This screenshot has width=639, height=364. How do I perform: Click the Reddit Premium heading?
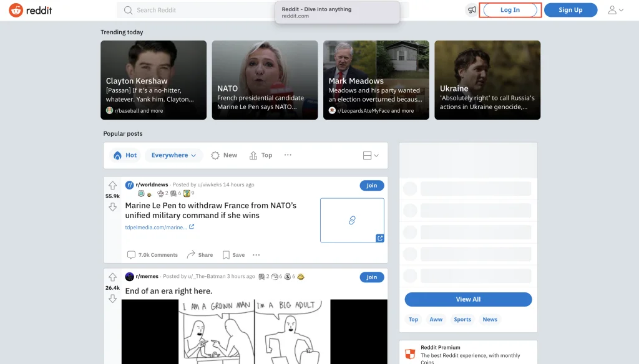(441, 347)
